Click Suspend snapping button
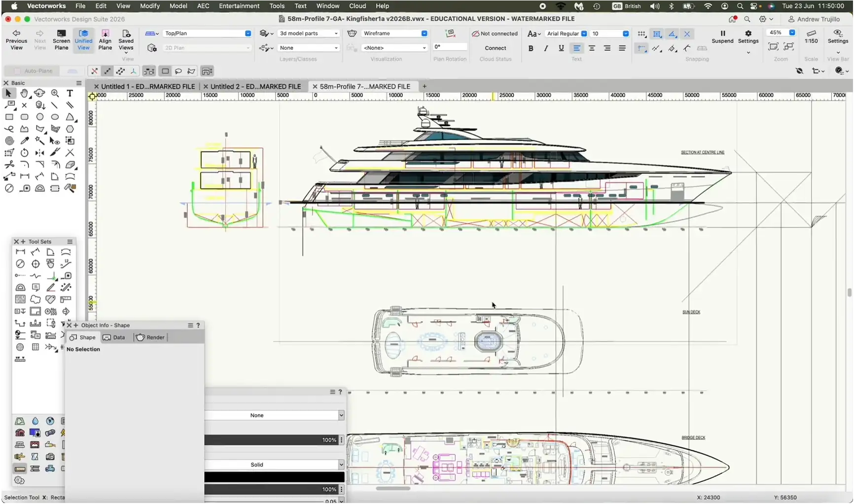The height and width of the screenshot is (504, 854). pos(722,37)
